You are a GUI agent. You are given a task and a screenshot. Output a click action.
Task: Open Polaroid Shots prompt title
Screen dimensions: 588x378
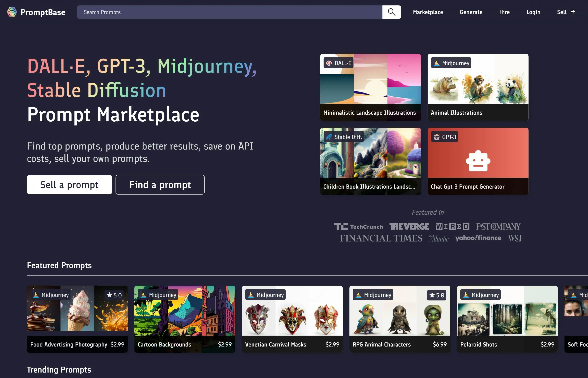(x=479, y=344)
